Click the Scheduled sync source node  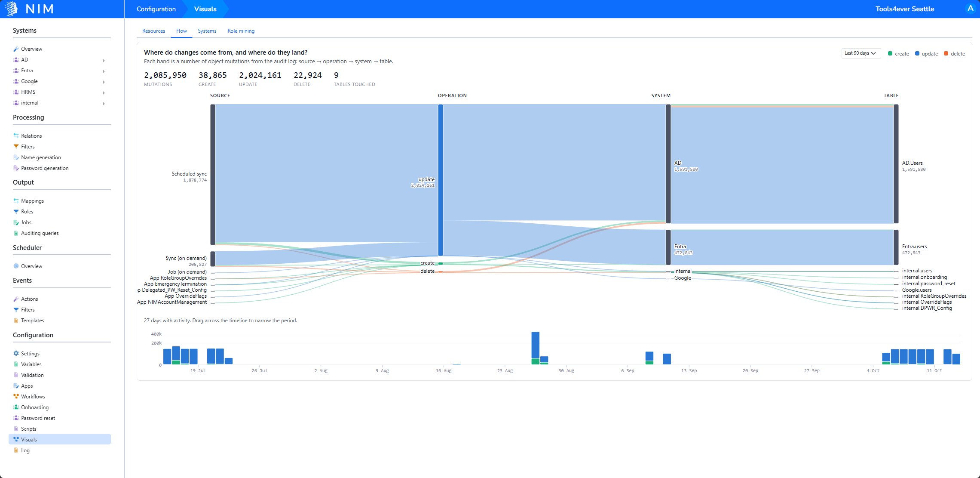coord(213,174)
